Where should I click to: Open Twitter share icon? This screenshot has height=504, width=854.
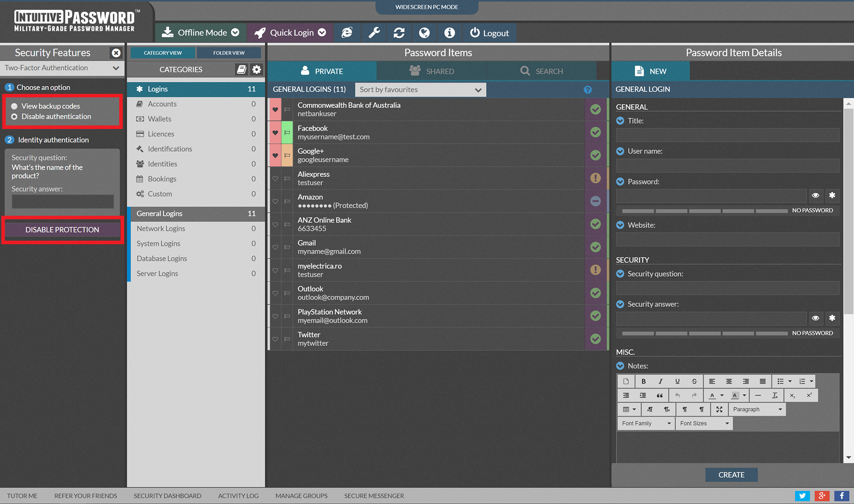coord(802,496)
